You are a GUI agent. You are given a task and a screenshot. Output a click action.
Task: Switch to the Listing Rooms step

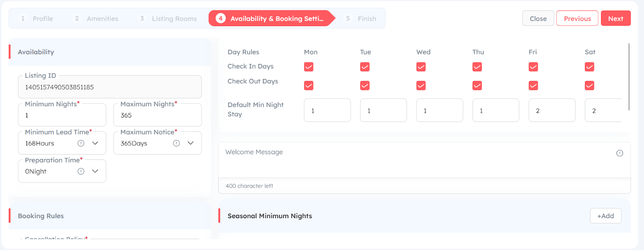[x=168, y=19]
